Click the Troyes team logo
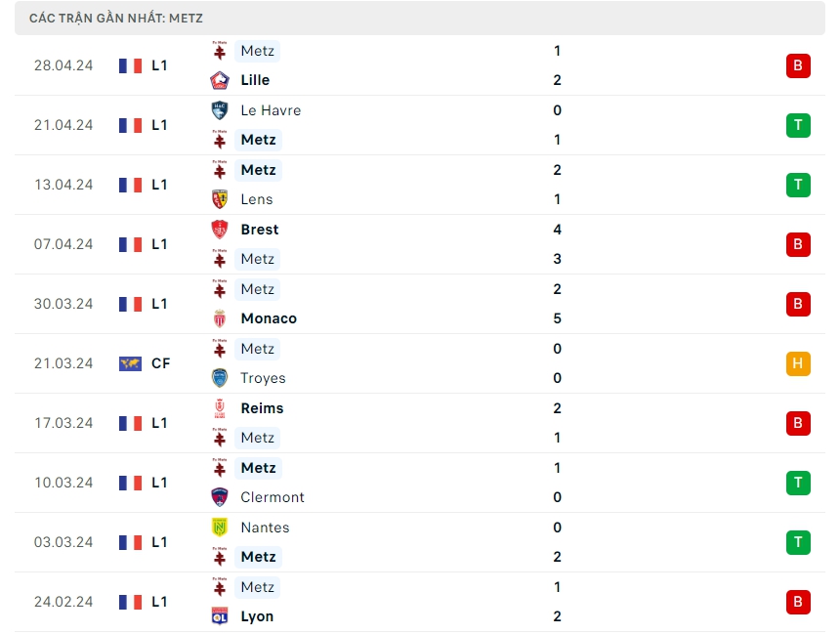The height and width of the screenshot is (634, 840). pos(220,378)
